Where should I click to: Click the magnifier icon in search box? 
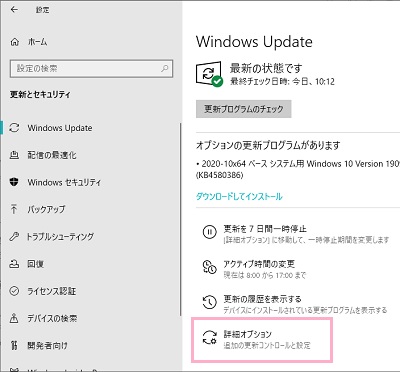point(165,68)
